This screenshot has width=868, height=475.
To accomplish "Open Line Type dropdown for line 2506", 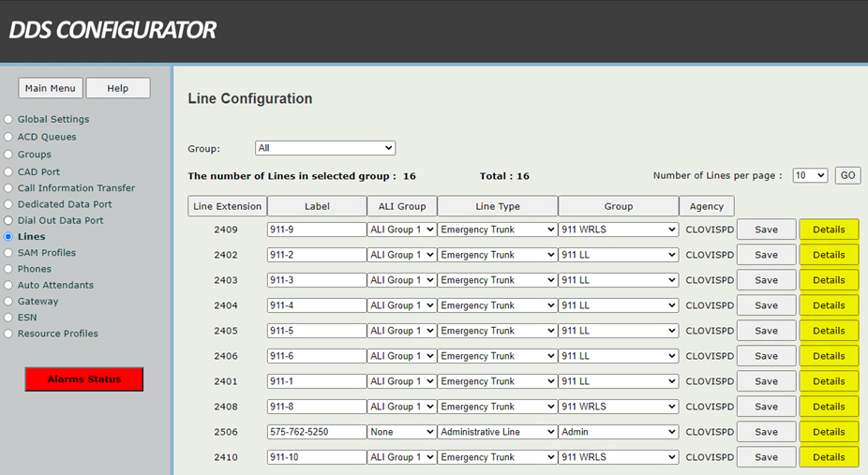I will [x=498, y=432].
